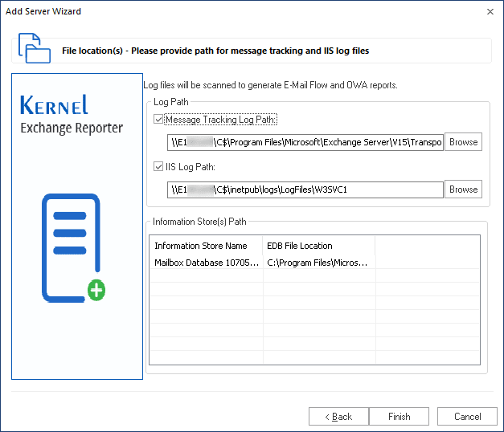
Task: Click the Log files will be scanned text
Action: coord(270,85)
